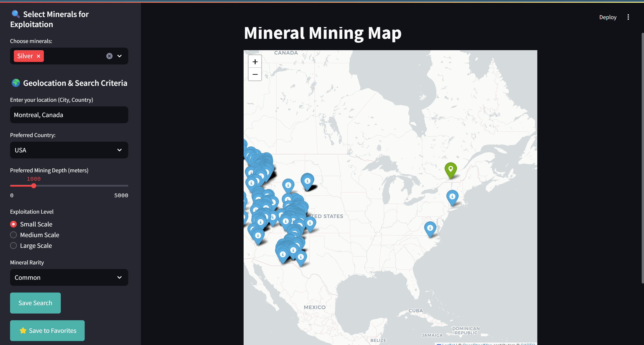Click the blue marker in South Dakota area
This screenshot has height=345, width=644.
[307, 181]
